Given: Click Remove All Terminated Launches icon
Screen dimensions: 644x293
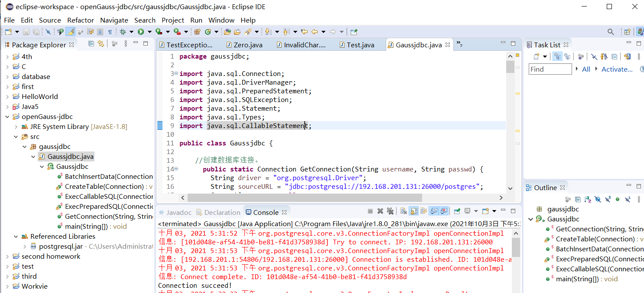Looking at the screenshot, I should [390, 211].
